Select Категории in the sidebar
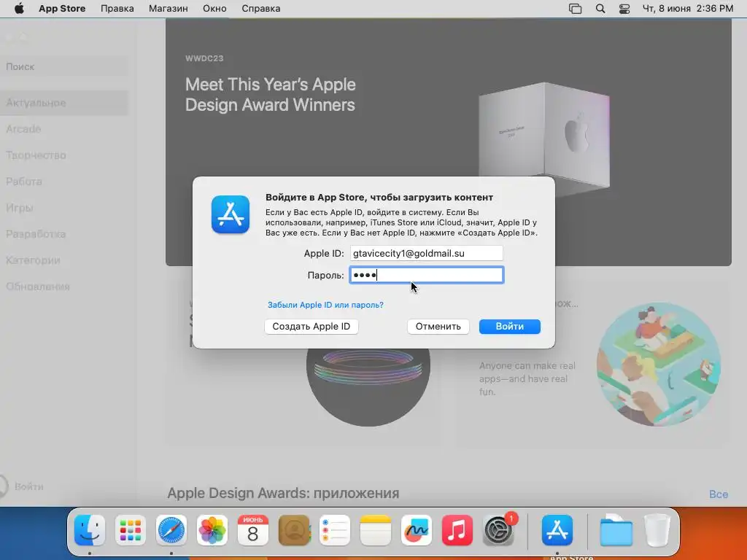 click(x=64, y=260)
